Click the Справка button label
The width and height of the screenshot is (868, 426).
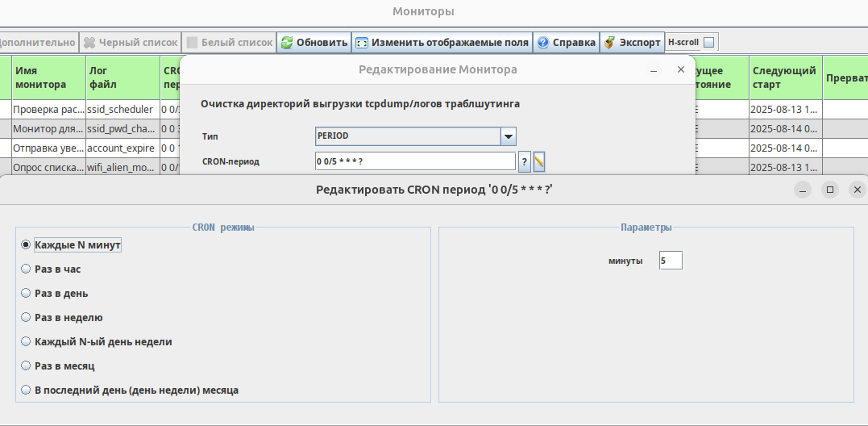pos(574,43)
